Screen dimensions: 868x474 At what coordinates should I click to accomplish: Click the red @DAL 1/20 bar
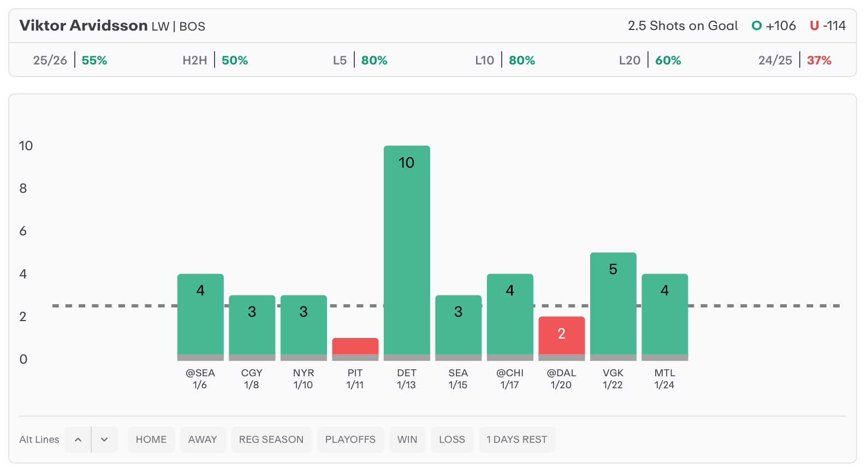pos(561,336)
